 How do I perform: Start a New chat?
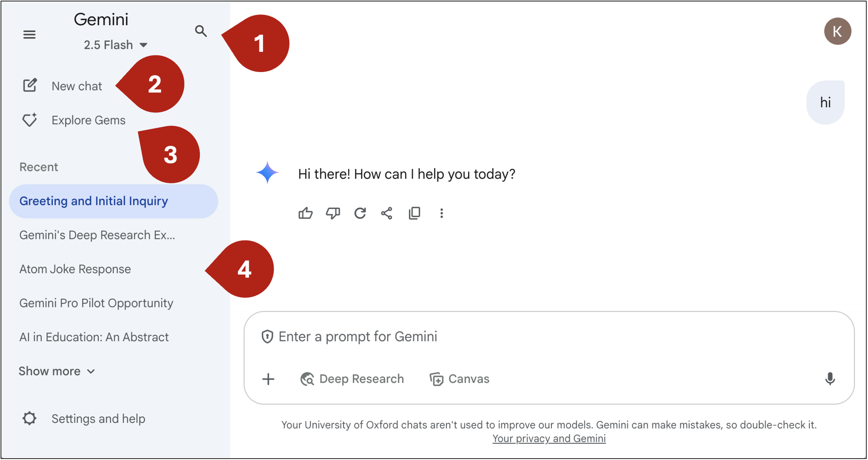click(x=63, y=86)
